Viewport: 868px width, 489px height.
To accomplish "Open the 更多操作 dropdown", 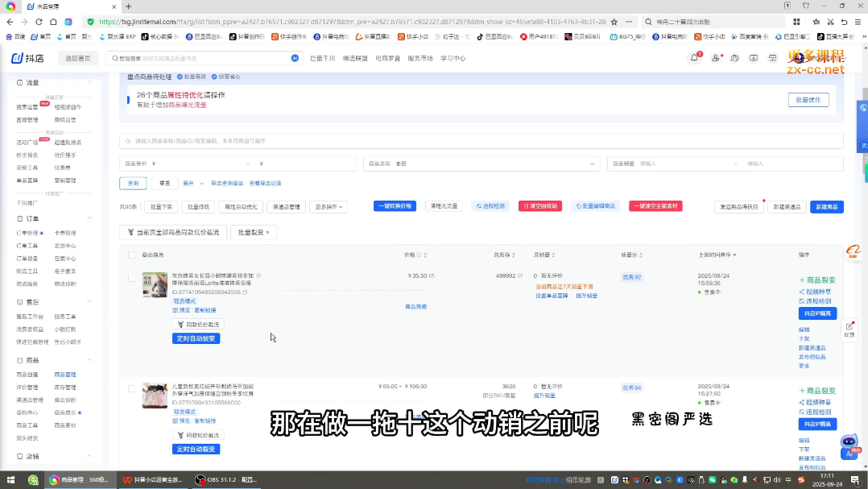I will 329,207.
